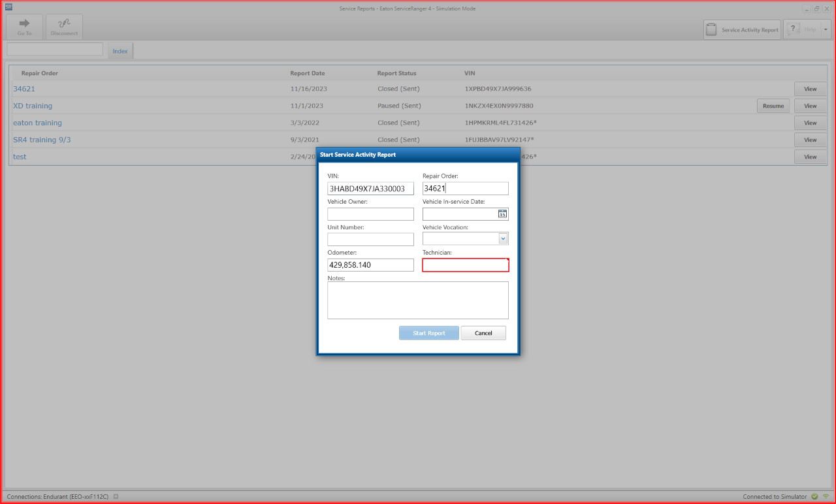The width and height of the screenshot is (836, 504).
Task: Focus the Vehicle Owner text box
Action: pos(370,214)
